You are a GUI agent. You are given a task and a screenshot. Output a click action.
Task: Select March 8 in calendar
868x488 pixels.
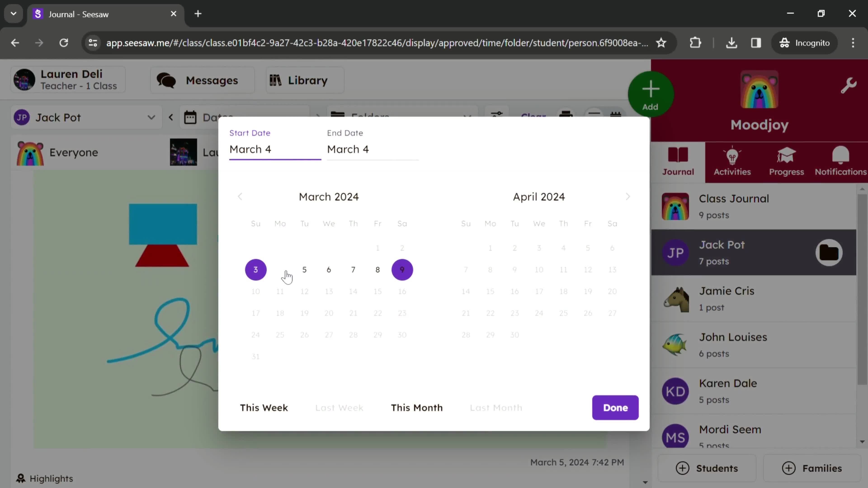tap(377, 270)
